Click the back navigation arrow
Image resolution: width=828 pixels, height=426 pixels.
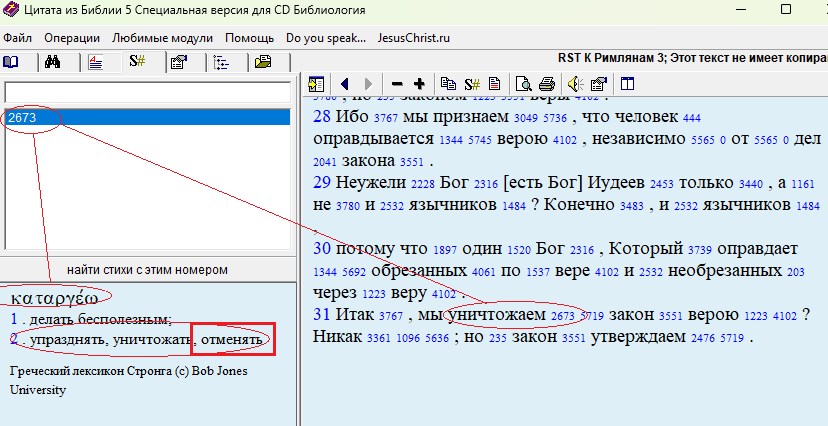click(x=345, y=84)
